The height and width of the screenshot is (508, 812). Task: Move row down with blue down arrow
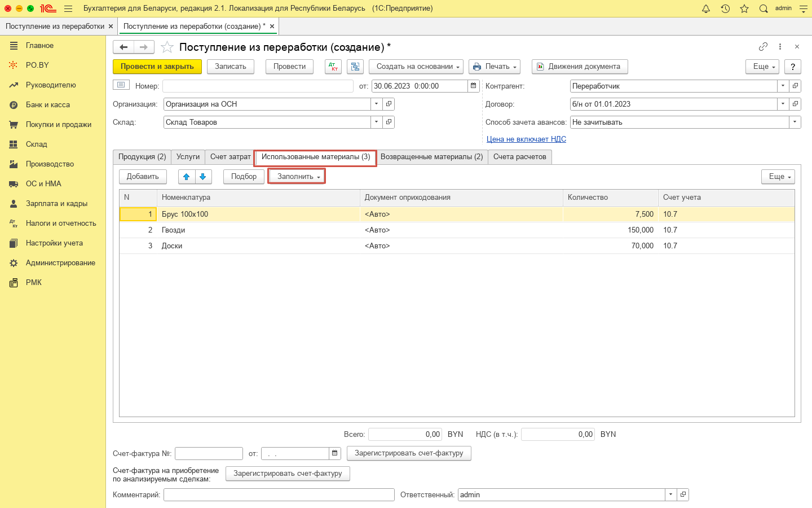coord(203,177)
